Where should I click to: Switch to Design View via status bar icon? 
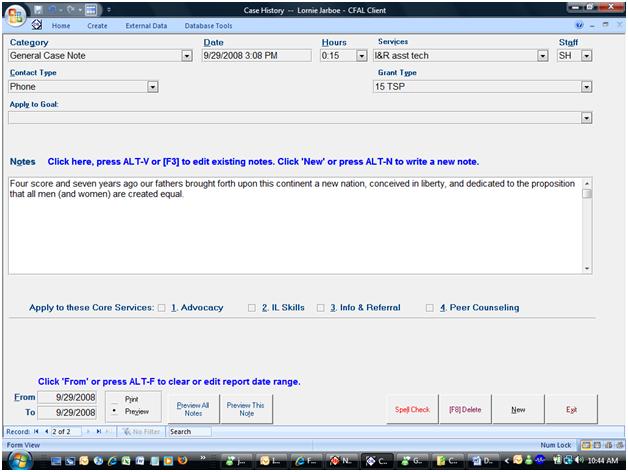tap(619, 445)
